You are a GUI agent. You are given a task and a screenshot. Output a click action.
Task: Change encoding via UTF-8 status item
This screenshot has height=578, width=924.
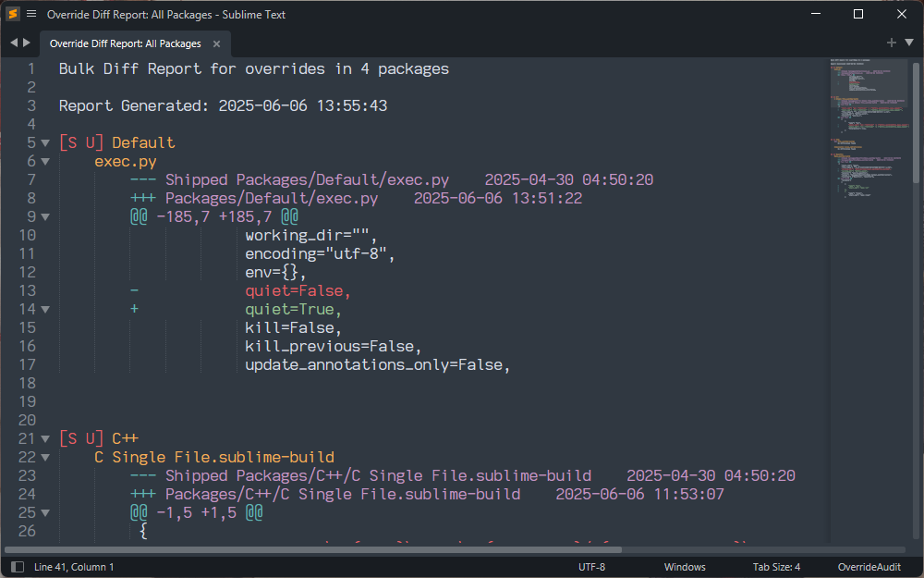coord(591,567)
